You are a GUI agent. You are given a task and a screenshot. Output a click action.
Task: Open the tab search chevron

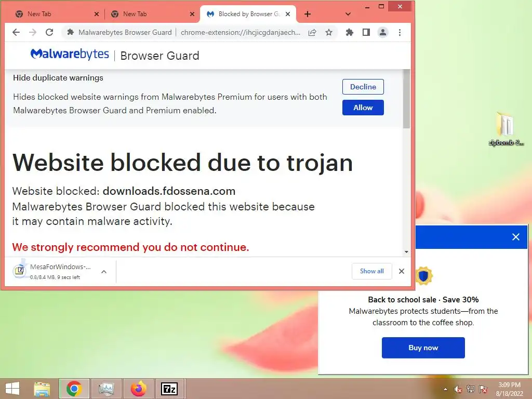pos(348,14)
